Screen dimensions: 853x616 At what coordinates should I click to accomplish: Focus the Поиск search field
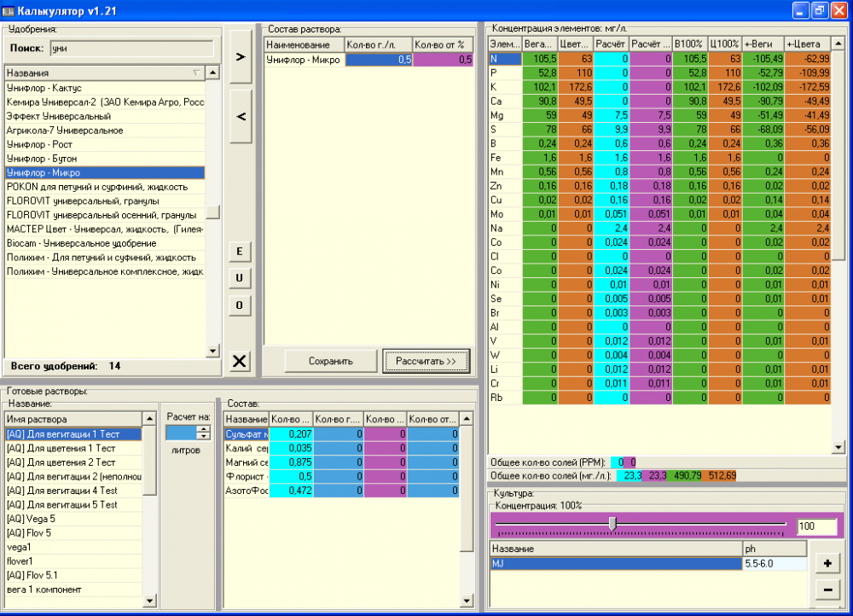[x=131, y=49]
